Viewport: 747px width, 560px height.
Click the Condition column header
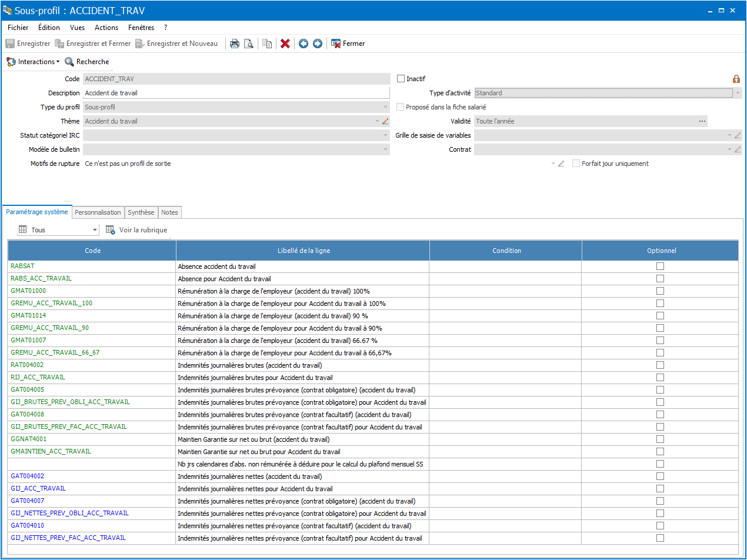point(506,251)
